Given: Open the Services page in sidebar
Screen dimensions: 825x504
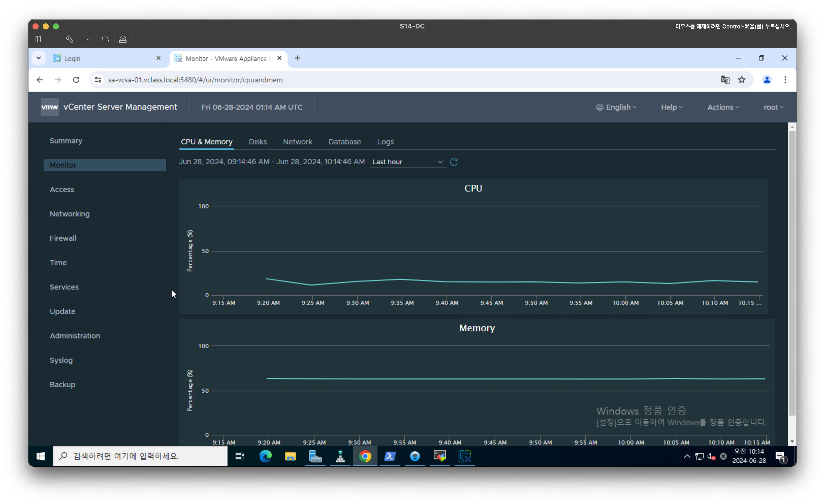Looking at the screenshot, I should 64,287.
